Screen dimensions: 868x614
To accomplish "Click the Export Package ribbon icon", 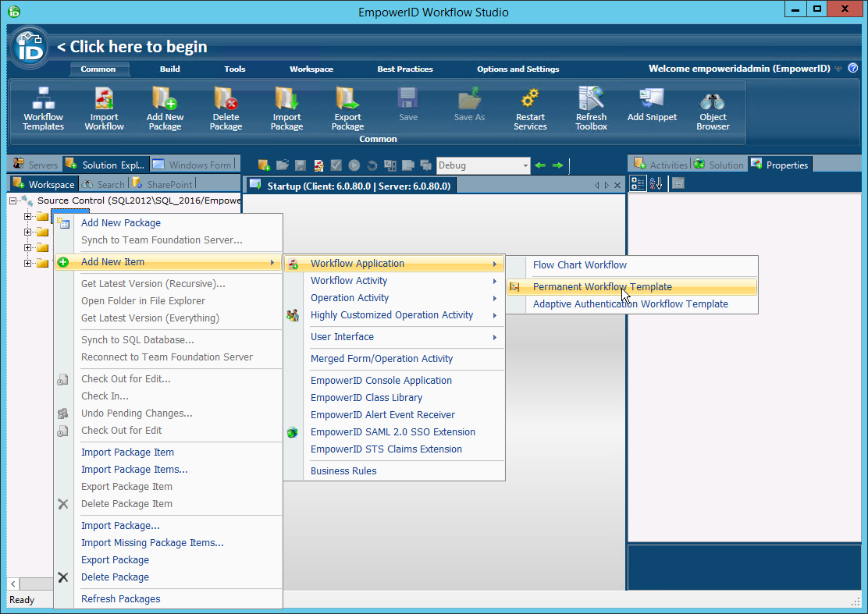I will (347, 109).
